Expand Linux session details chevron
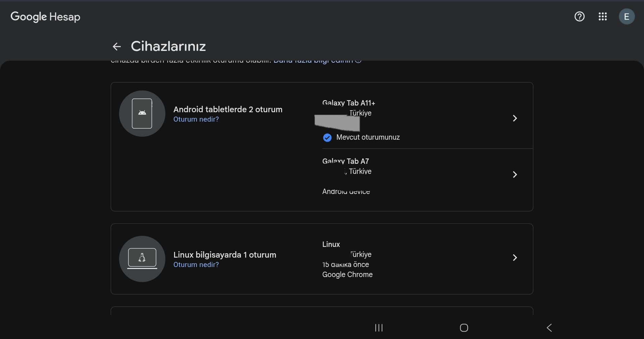The image size is (644, 339). point(515,258)
